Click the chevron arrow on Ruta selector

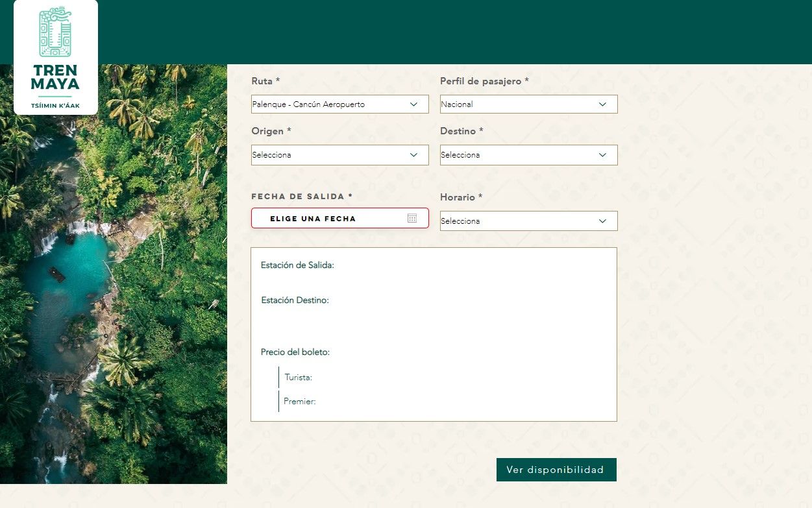tap(414, 104)
